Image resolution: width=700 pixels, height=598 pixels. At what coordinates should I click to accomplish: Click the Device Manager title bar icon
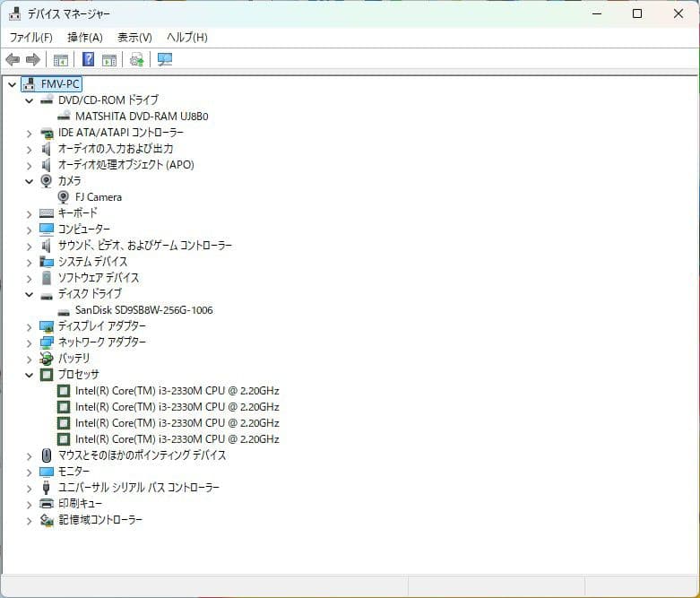(x=14, y=13)
